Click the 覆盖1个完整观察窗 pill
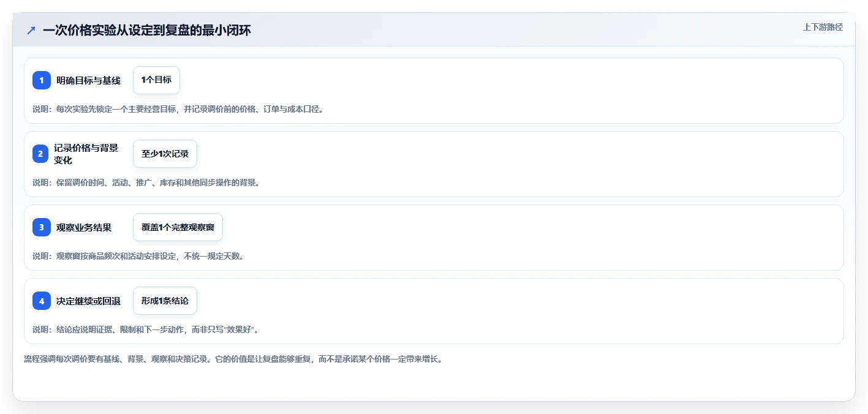Viewport: 868px width, 414px height. [x=178, y=227]
